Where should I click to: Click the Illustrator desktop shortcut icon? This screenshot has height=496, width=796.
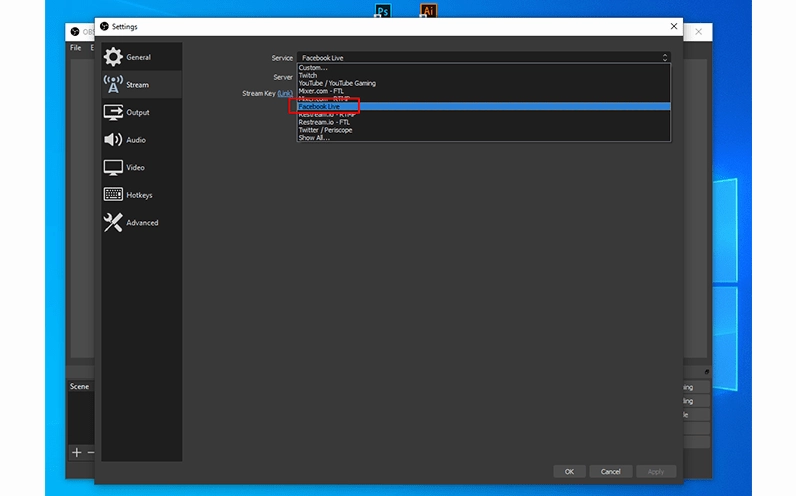pyautogui.click(x=428, y=11)
